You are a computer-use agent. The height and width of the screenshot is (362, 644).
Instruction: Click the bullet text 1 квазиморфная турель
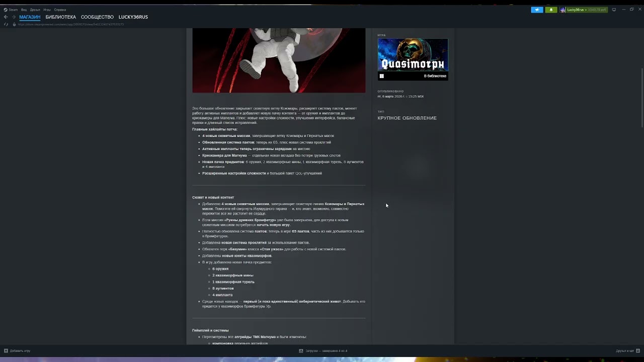pyautogui.click(x=233, y=282)
